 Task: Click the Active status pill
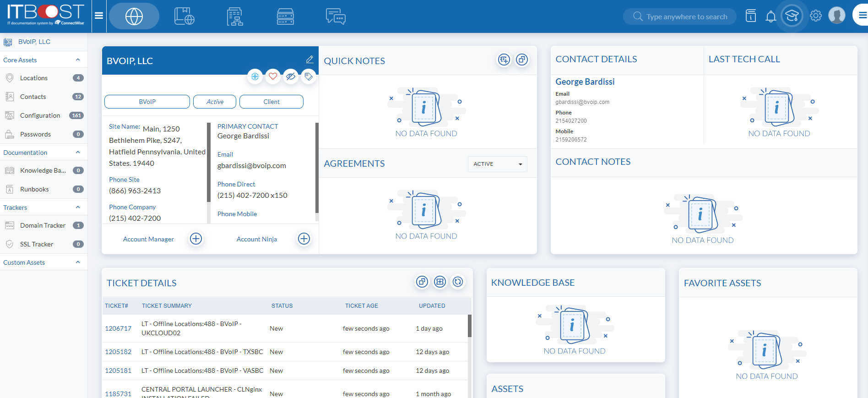click(x=215, y=102)
